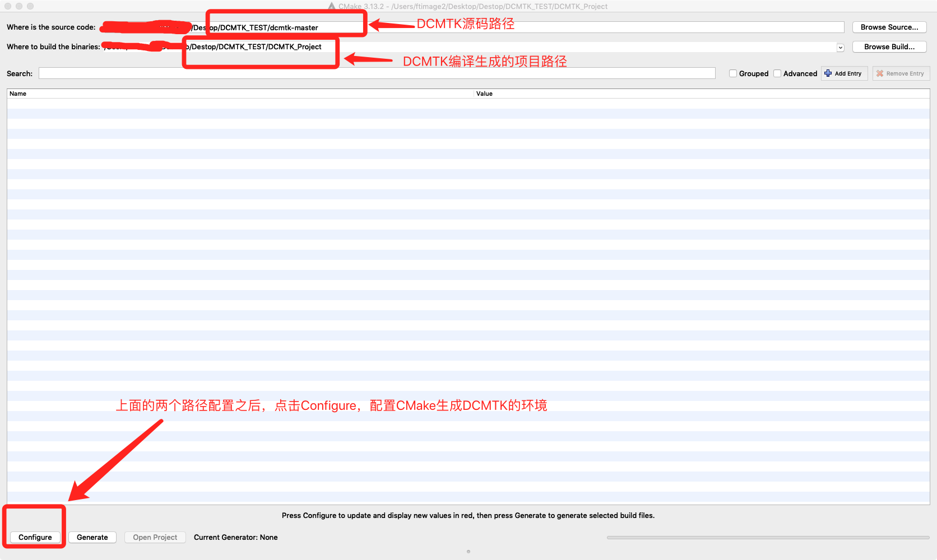937x560 pixels.
Task: Click the source code path field
Action: 472,27
